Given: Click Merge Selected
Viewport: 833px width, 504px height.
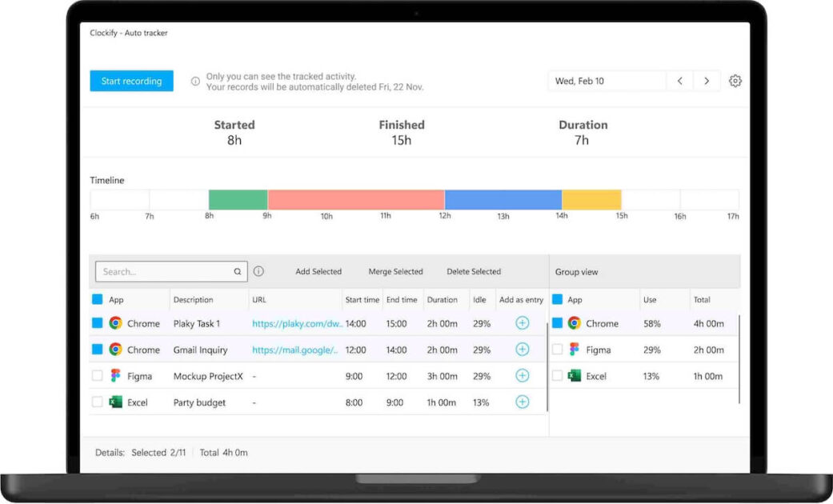Looking at the screenshot, I should 396,271.
